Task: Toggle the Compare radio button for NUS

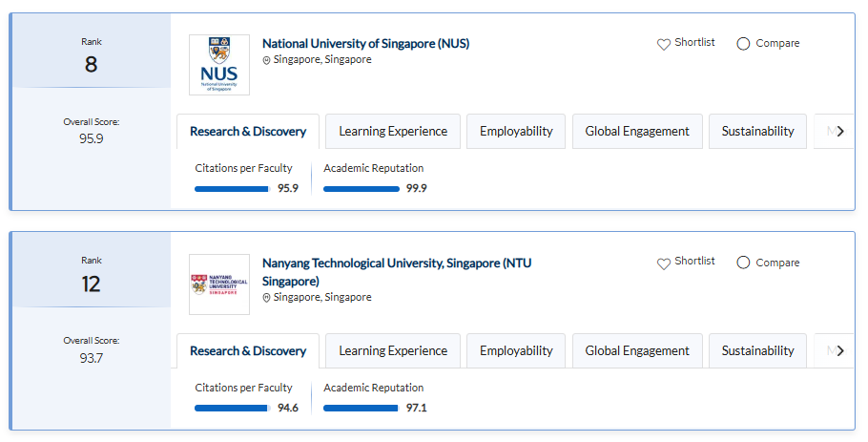Action: (x=743, y=44)
